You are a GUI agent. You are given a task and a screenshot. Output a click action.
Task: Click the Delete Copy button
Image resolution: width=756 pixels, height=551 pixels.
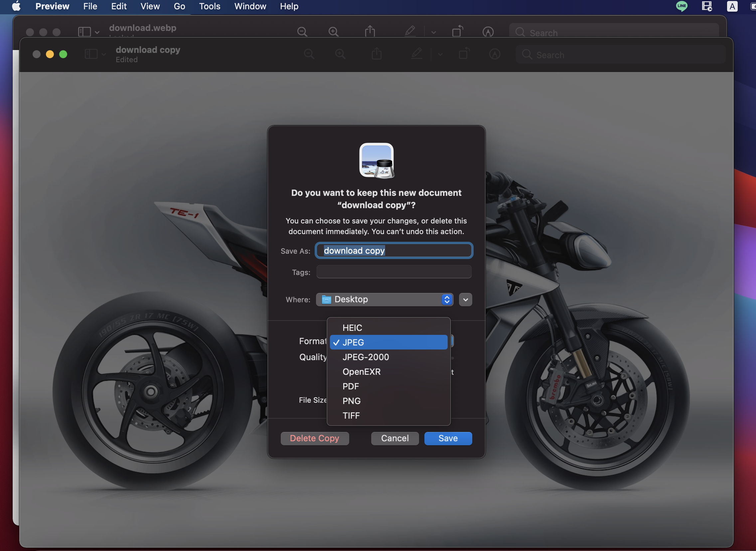[x=314, y=438]
